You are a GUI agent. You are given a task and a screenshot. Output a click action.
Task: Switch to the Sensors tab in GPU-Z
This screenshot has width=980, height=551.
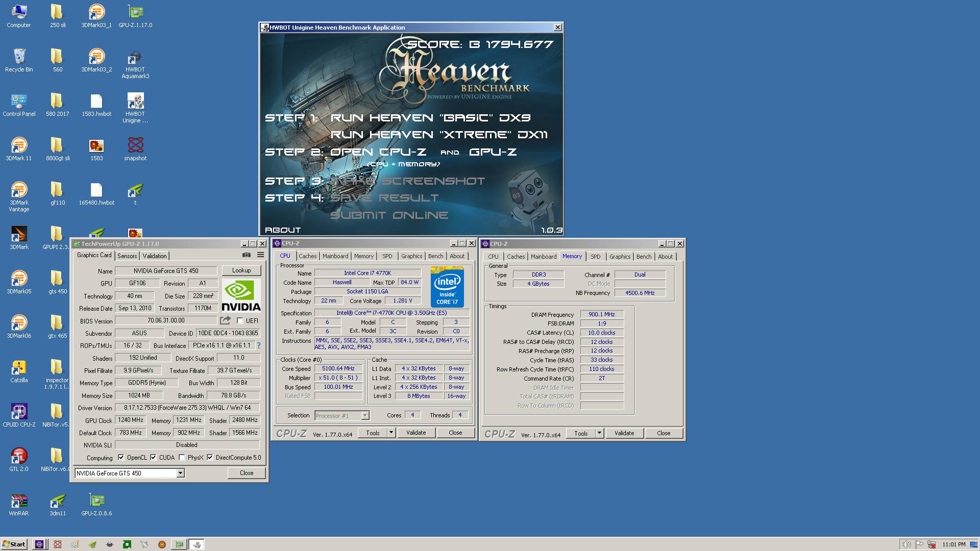[127, 256]
